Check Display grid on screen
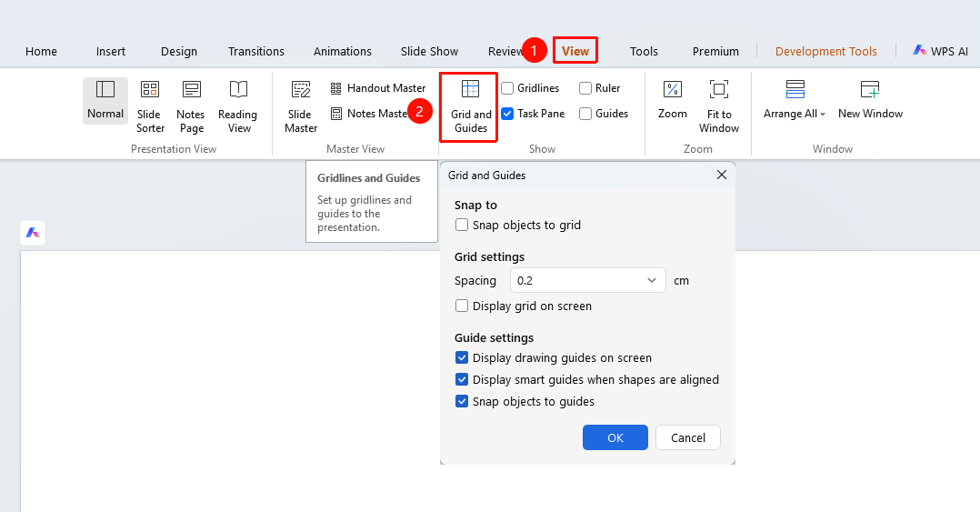Screen dimensions: 980x512 (462, 306)
